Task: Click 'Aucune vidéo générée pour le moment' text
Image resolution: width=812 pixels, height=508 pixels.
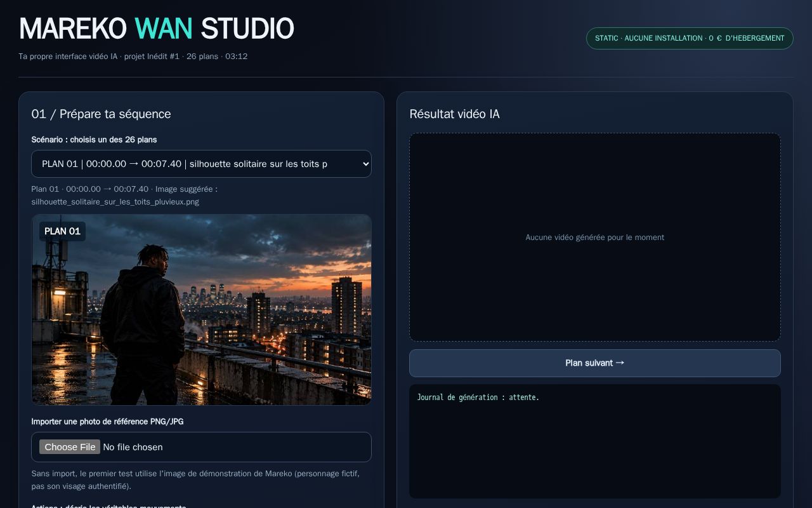Action: tap(594, 237)
